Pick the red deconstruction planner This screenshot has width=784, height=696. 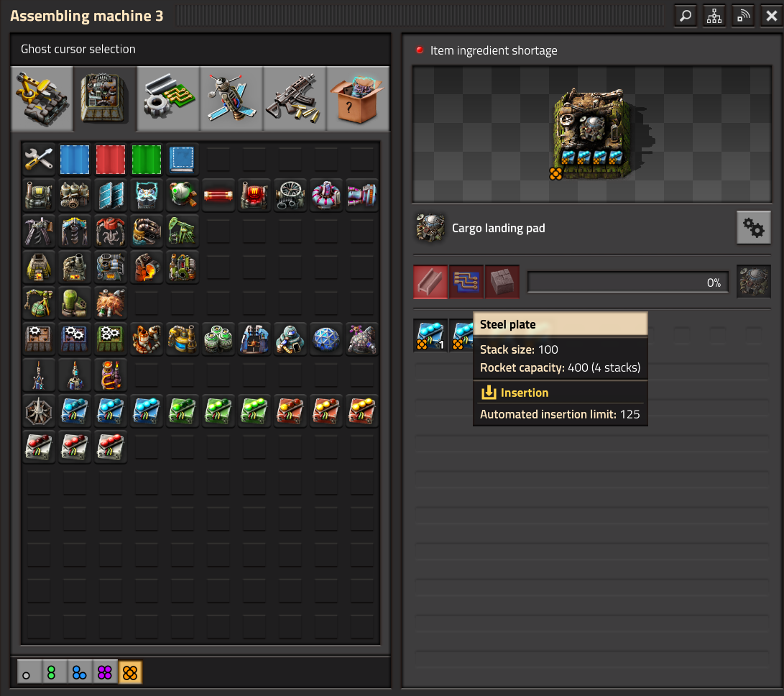coord(111,159)
